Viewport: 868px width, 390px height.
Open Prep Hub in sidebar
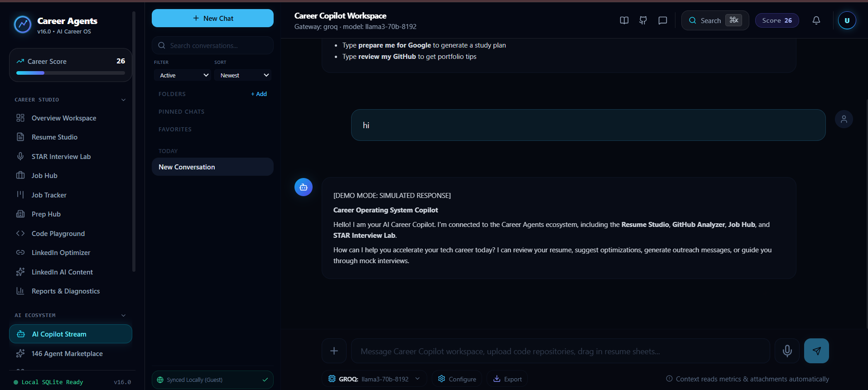point(71,214)
